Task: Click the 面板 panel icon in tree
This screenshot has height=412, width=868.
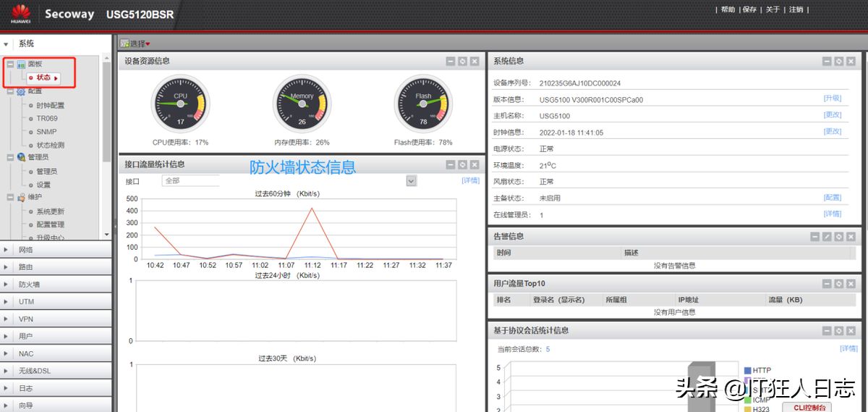Action: [x=21, y=64]
